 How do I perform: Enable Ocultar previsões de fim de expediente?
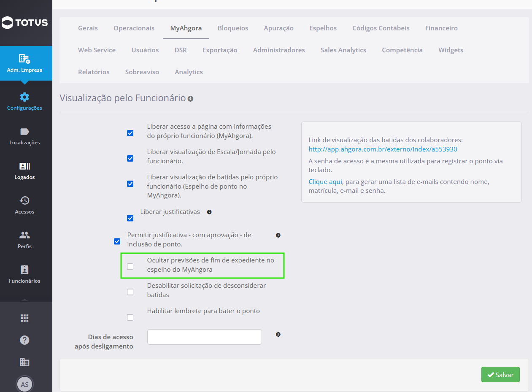130,267
